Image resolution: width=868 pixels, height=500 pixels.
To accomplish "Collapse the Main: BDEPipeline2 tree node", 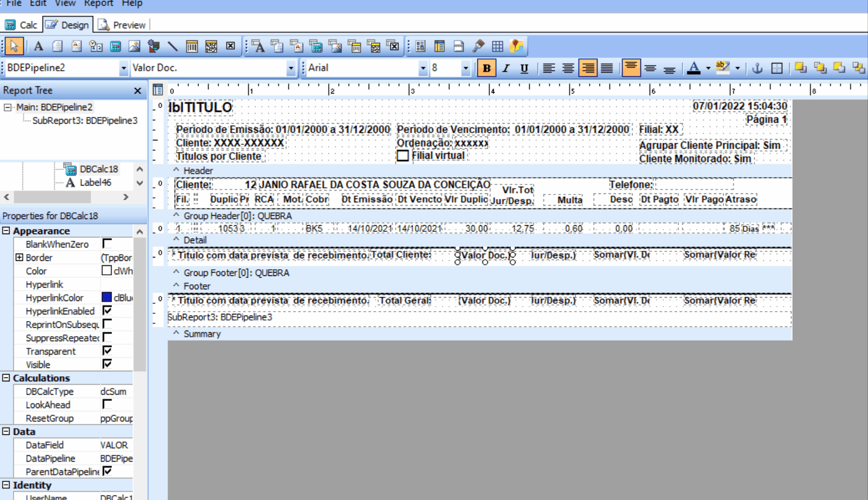I will [8, 107].
